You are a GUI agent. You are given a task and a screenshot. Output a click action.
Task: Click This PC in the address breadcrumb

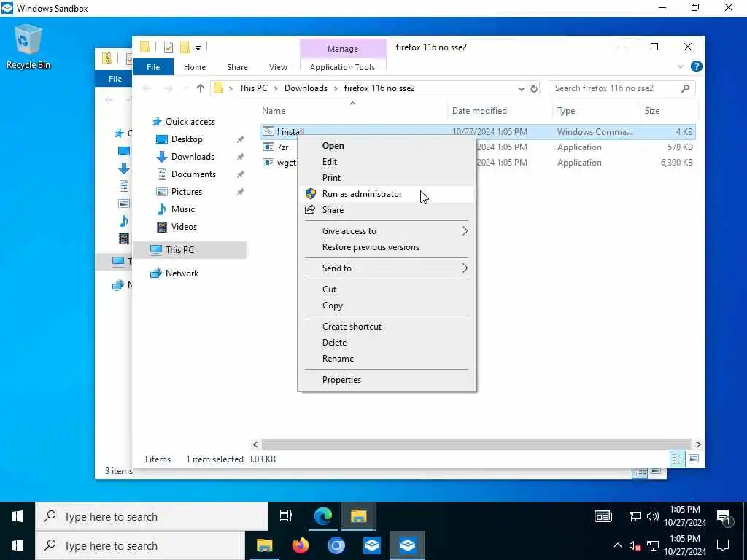(253, 88)
